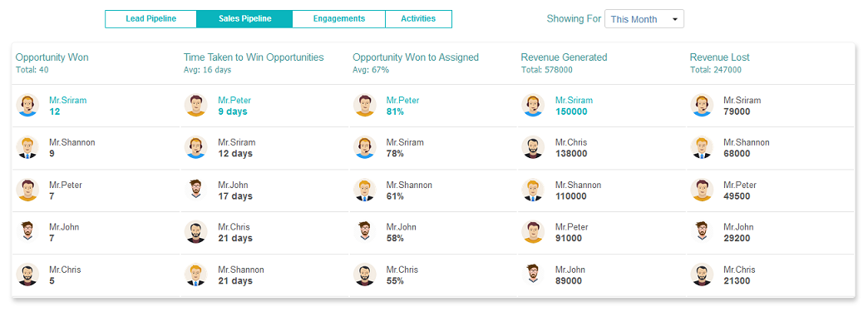Click the Avg: 67% summary text
This screenshot has width=868, height=312.
click(x=371, y=70)
